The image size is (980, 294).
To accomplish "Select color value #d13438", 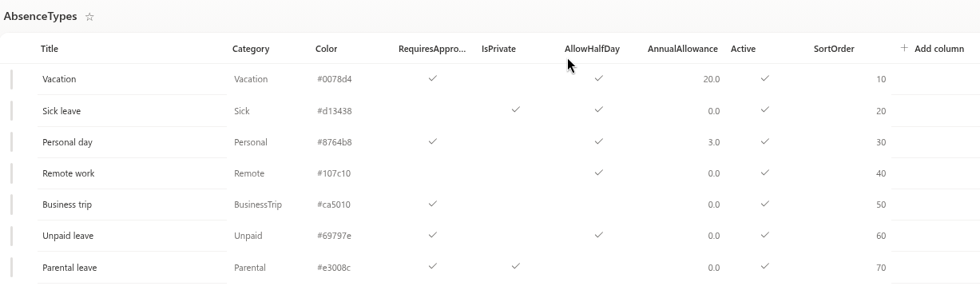I will [x=335, y=111].
